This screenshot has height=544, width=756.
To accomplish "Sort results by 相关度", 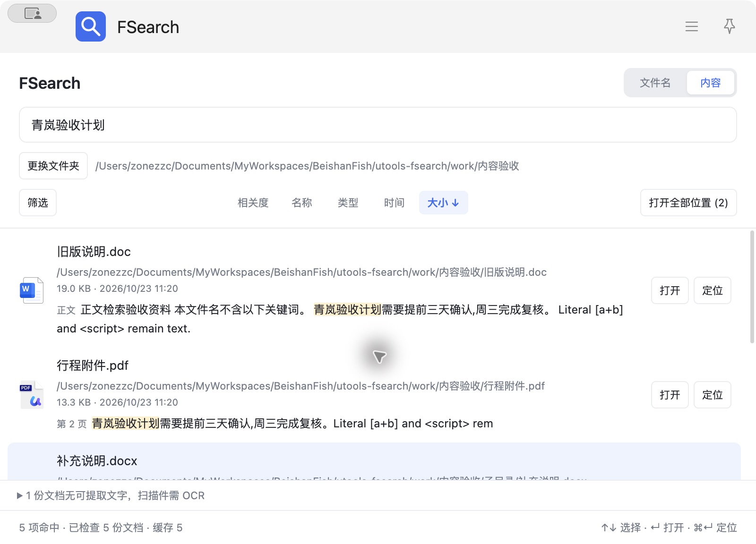I will pyautogui.click(x=253, y=203).
